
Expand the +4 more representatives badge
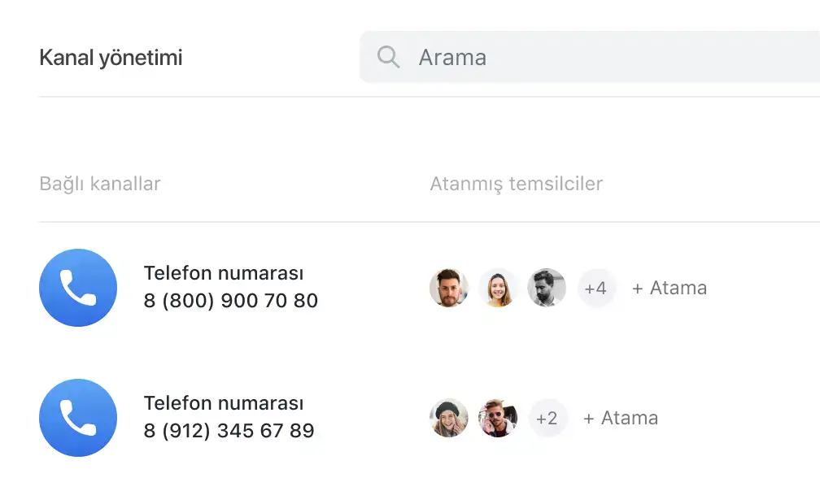click(595, 288)
